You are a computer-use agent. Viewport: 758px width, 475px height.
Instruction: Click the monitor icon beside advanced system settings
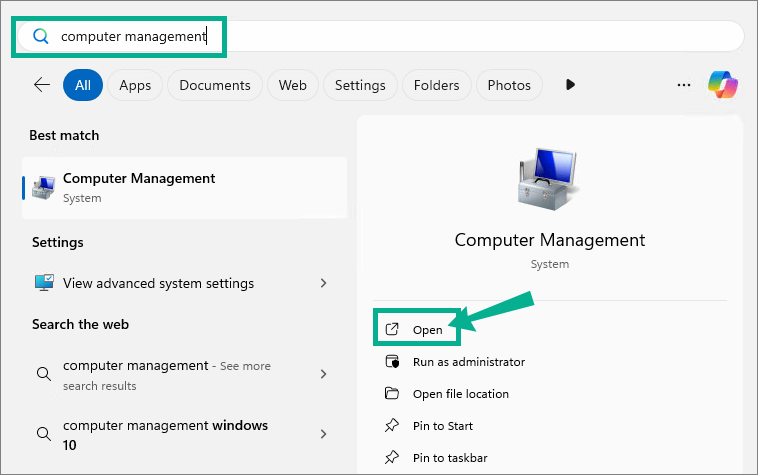(x=44, y=283)
